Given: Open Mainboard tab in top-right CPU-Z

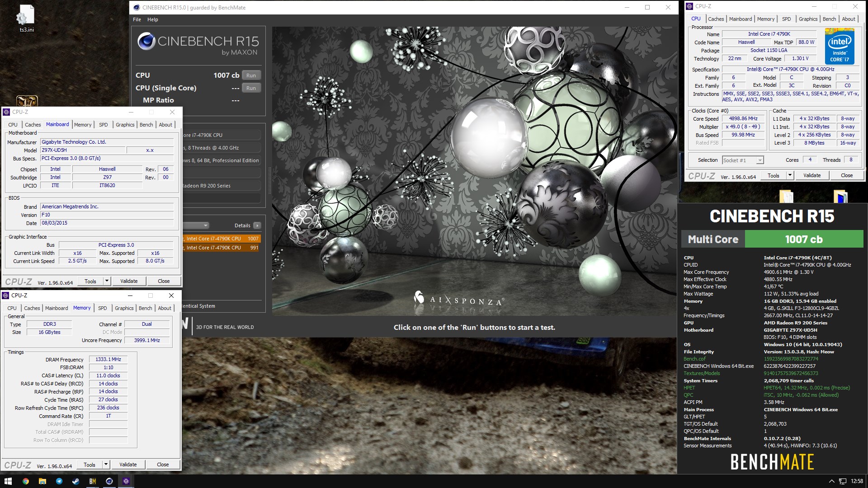Looking at the screenshot, I should point(741,19).
